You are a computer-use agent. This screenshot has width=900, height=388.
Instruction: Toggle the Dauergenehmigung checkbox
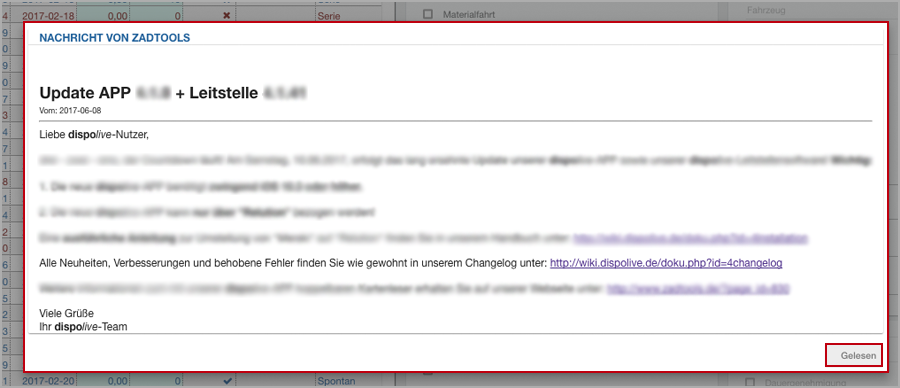tap(750, 382)
